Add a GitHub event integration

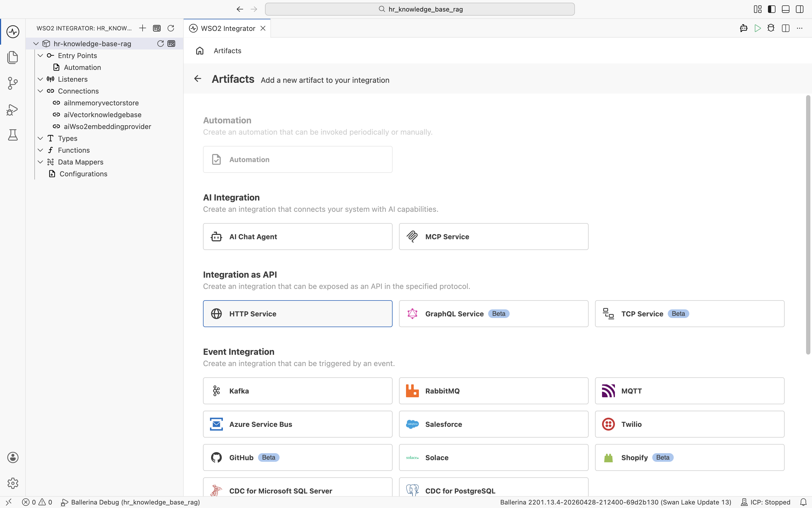point(298,457)
